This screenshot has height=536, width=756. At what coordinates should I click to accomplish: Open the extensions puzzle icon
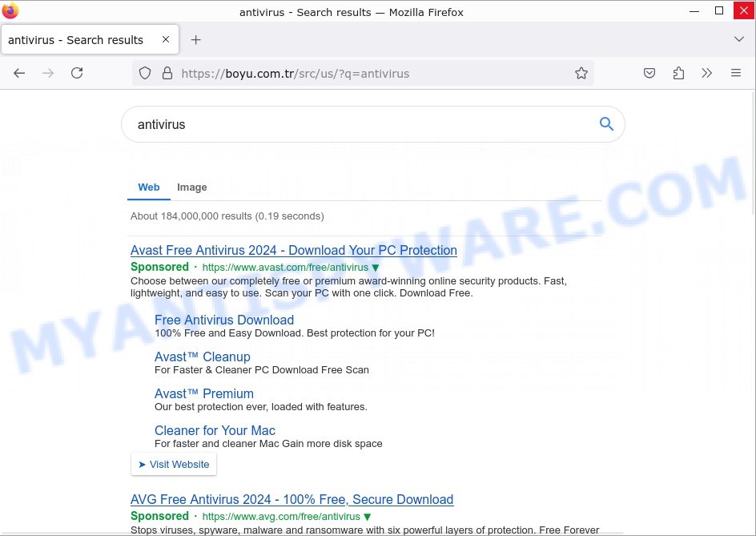point(678,74)
